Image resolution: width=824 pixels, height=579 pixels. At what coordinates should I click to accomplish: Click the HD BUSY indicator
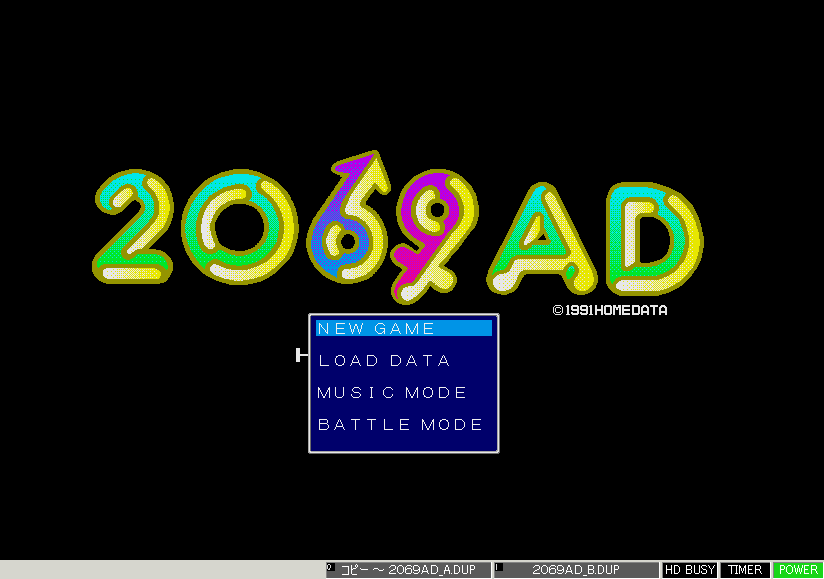(x=690, y=570)
